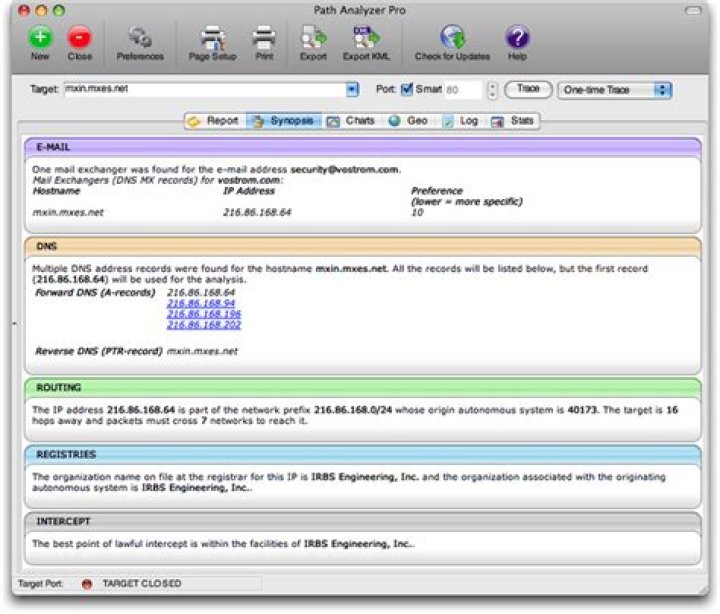Click the REGISTRIES section header
Screen dimensions: 720x614
(x=363, y=454)
